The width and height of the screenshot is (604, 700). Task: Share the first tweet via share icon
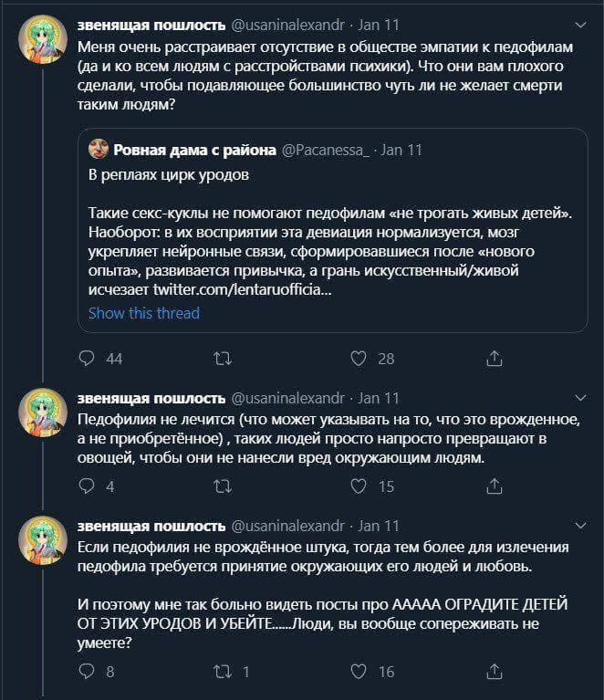(495, 358)
